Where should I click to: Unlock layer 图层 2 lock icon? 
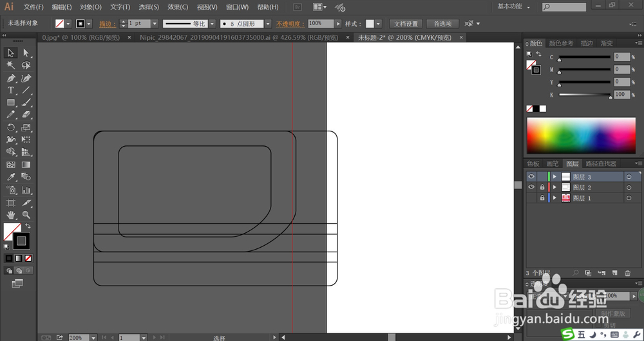pyautogui.click(x=542, y=187)
